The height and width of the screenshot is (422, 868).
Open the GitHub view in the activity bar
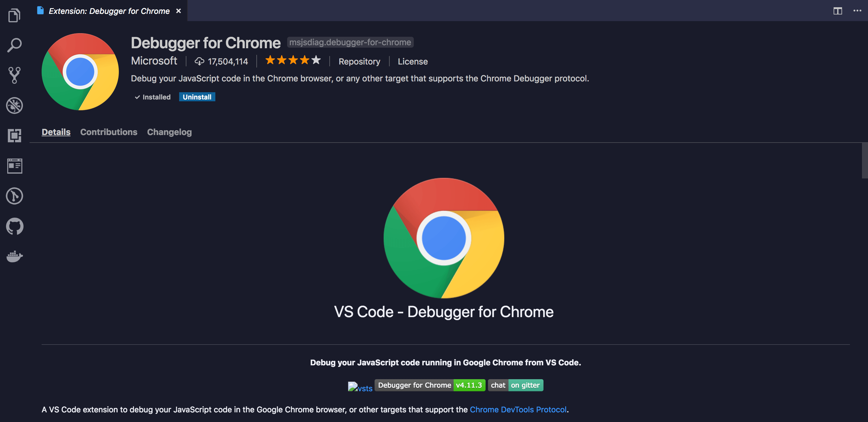(x=14, y=226)
